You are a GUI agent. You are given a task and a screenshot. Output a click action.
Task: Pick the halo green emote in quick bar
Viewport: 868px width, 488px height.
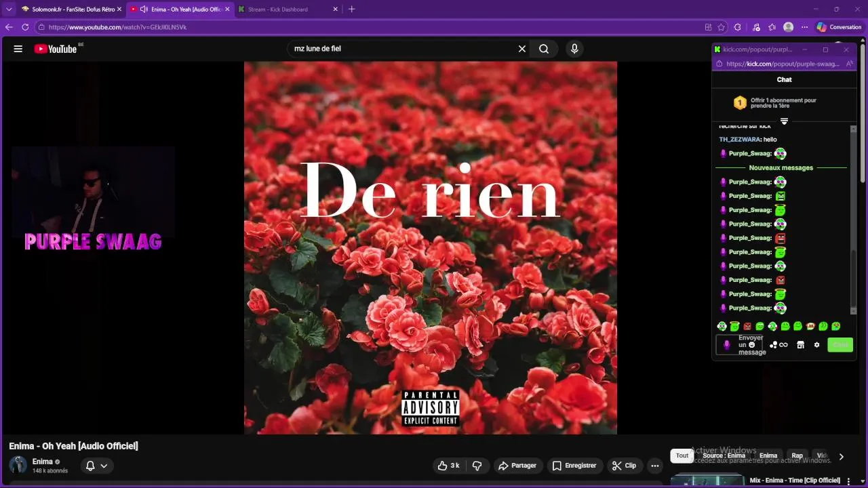[x=734, y=327]
